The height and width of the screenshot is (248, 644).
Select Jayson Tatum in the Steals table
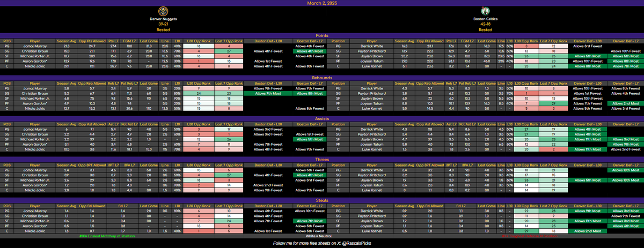coord(371,227)
